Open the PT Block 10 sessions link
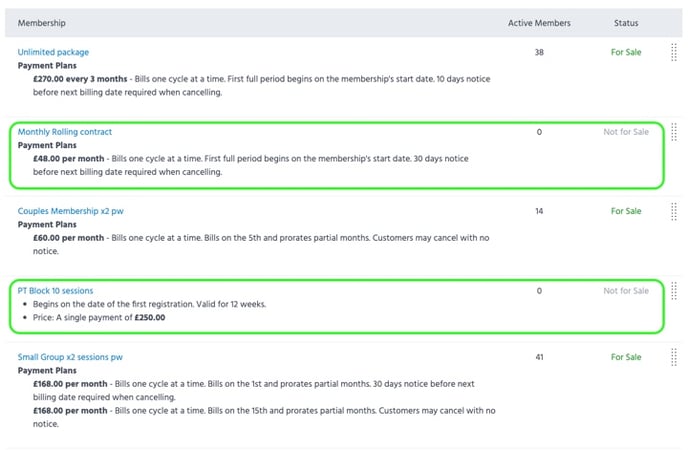This screenshot has width=688, height=450. pos(55,291)
